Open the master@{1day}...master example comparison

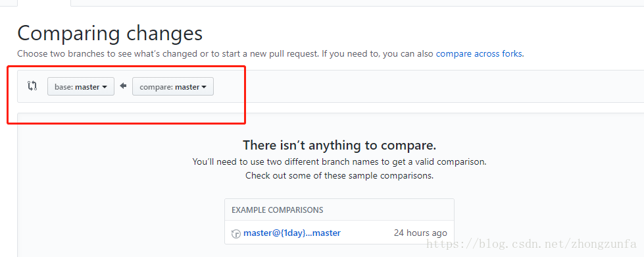(292, 233)
